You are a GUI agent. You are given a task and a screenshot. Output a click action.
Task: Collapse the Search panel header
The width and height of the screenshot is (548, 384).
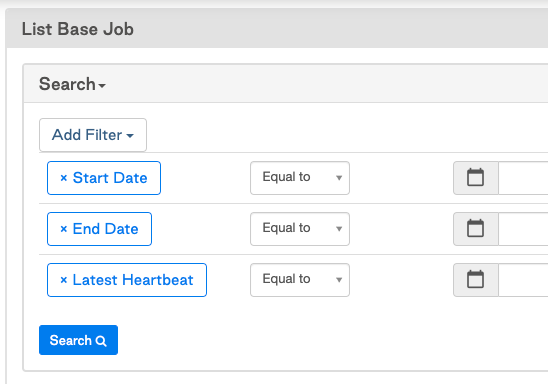pos(72,84)
